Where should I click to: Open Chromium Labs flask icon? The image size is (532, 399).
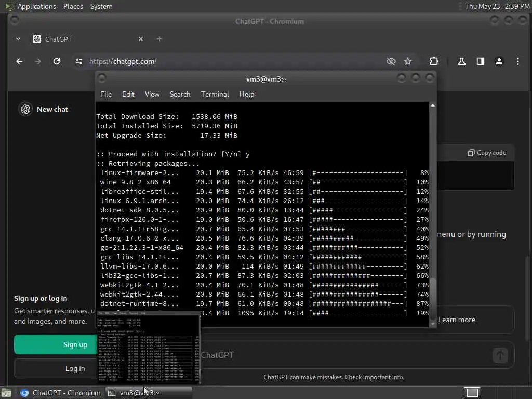pyautogui.click(x=461, y=61)
